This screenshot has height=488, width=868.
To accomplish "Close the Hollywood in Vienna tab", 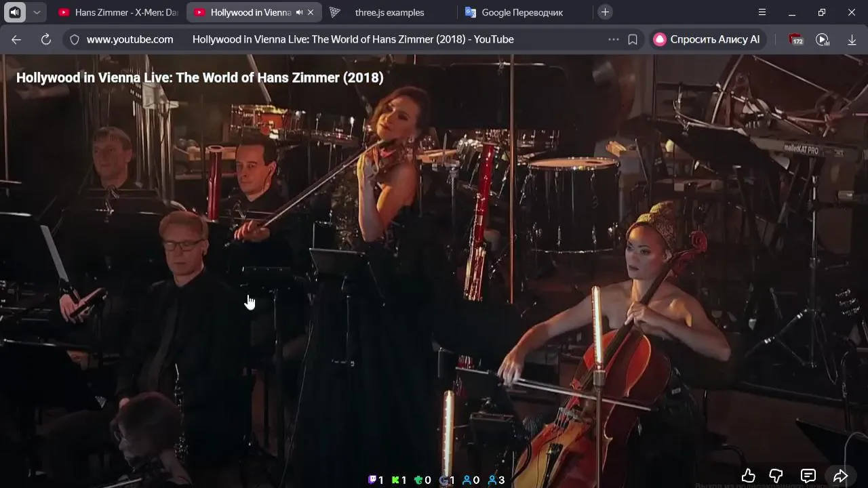I will point(311,12).
